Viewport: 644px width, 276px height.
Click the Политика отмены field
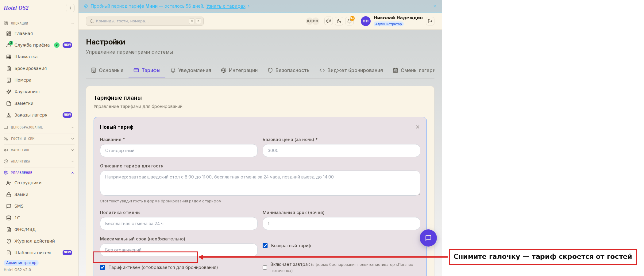[179, 224]
